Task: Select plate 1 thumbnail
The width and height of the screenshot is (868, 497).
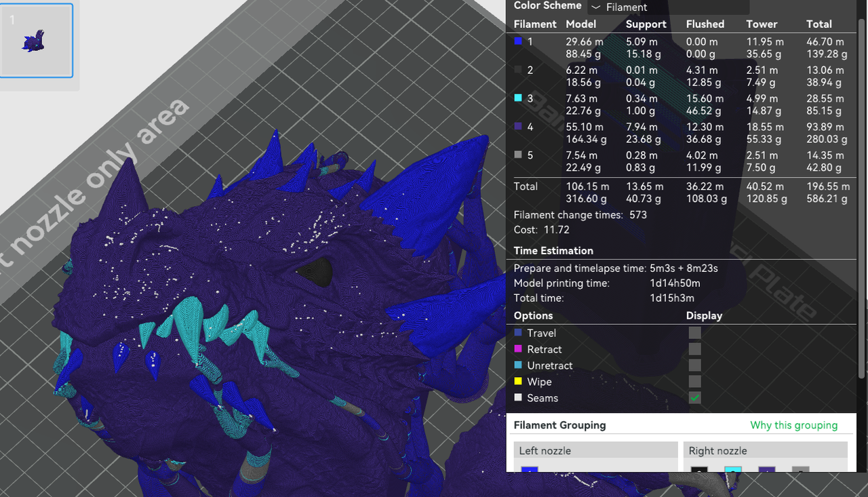Action: (x=37, y=41)
